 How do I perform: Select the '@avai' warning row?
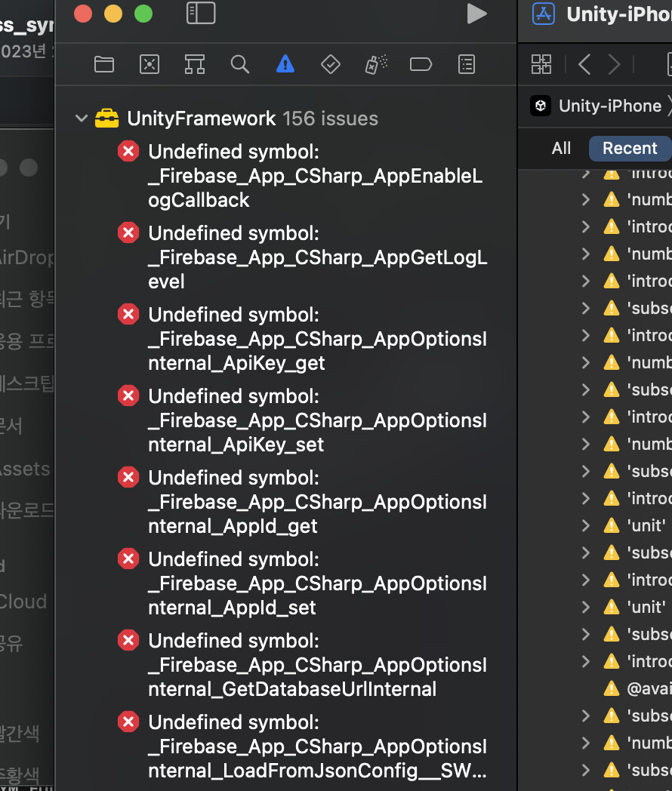pos(638,688)
